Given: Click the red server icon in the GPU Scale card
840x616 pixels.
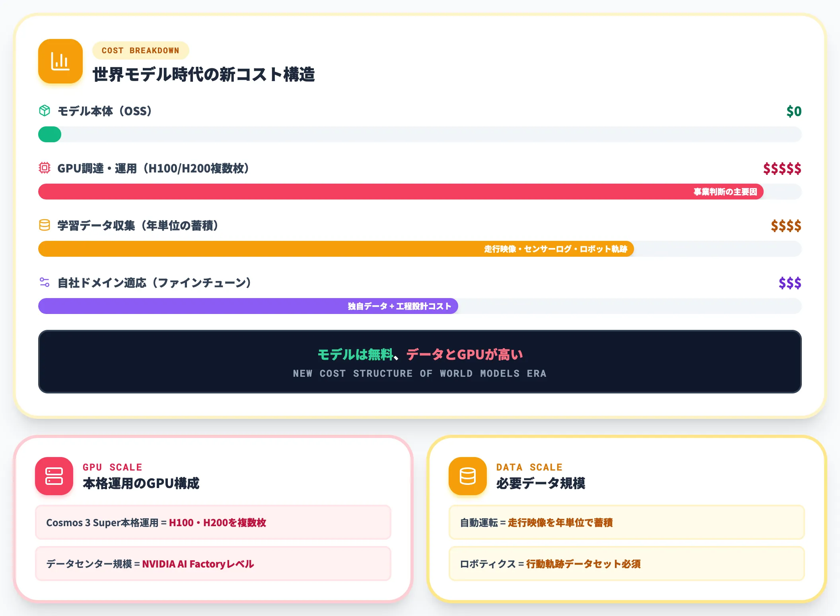Looking at the screenshot, I should point(54,476).
